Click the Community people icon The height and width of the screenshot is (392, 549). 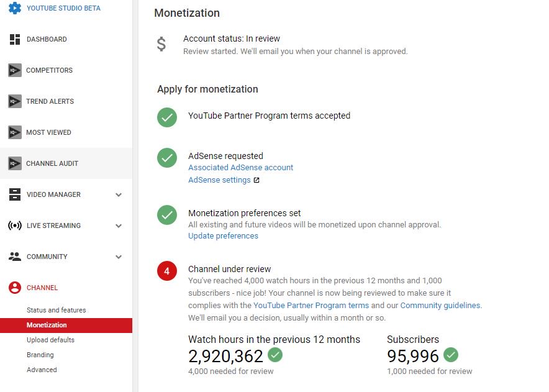click(x=15, y=257)
